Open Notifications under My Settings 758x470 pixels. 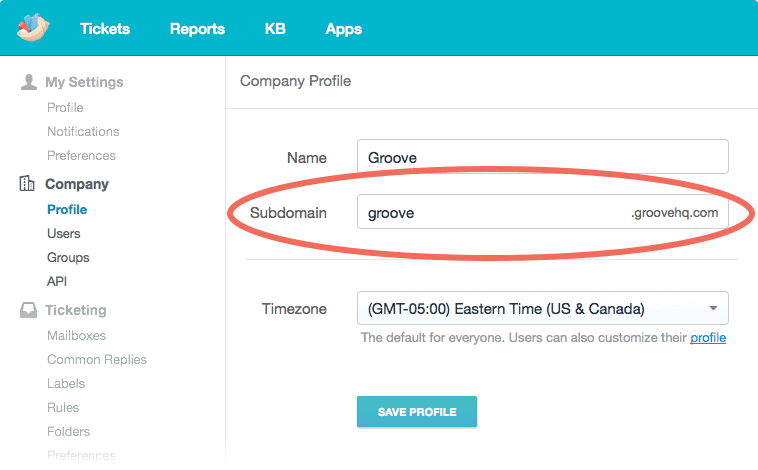point(83,131)
